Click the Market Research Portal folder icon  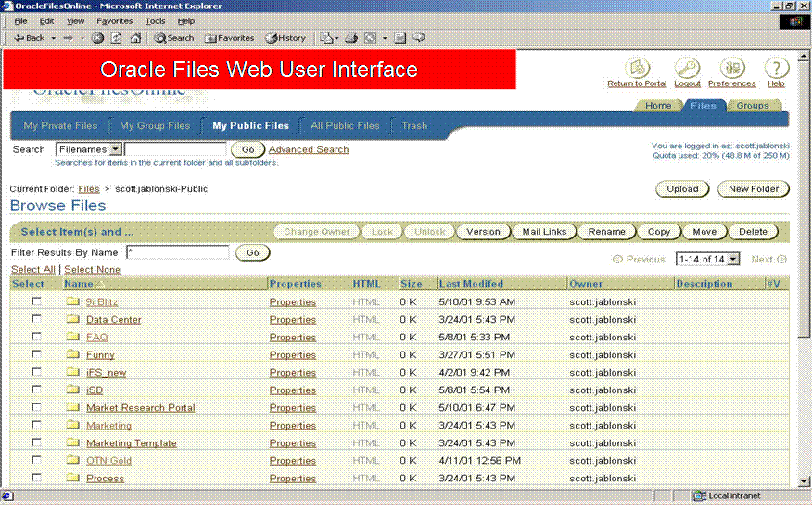pyautogui.click(x=73, y=407)
